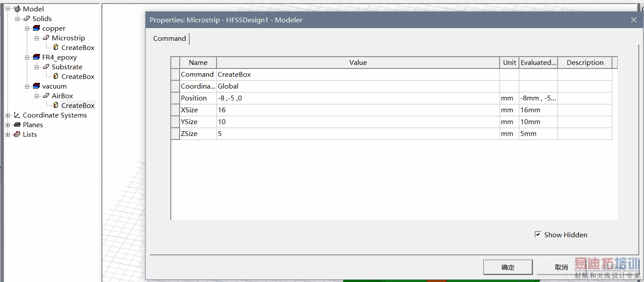Screen dimensions: 644x282
Task: Click the Name column header
Action: (198, 62)
